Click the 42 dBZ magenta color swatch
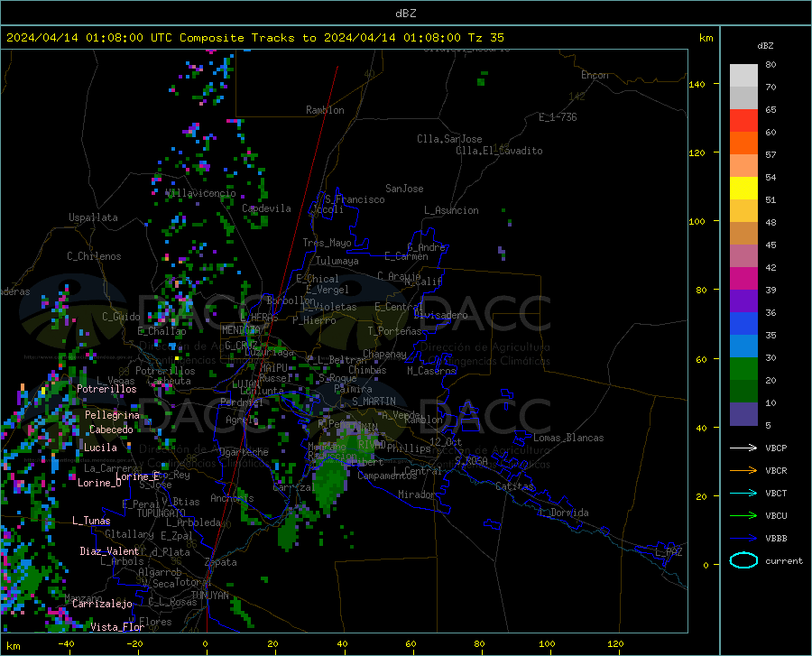This screenshot has height=656, width=812. [743, 279]
